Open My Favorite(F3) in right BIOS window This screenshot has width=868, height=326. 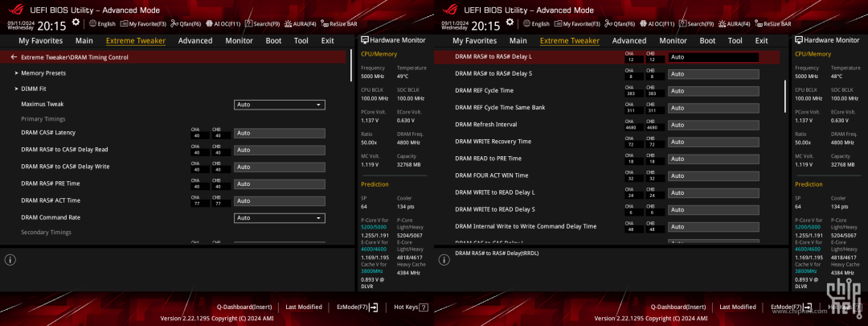pyautogui.click(x=577, y=24)
